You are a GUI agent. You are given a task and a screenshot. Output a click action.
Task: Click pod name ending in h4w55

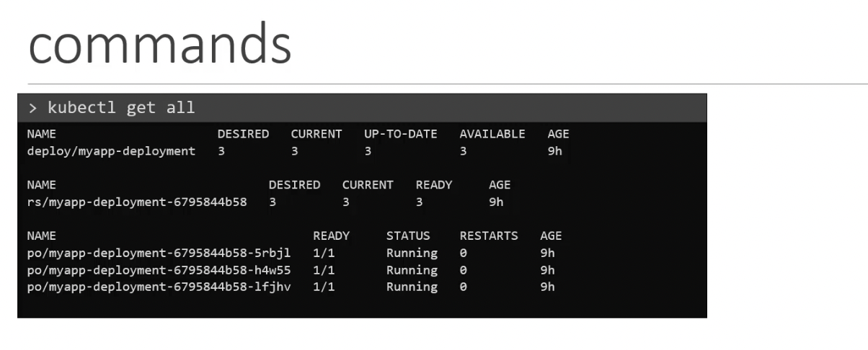pyautogui.click(x=159, y=270)
